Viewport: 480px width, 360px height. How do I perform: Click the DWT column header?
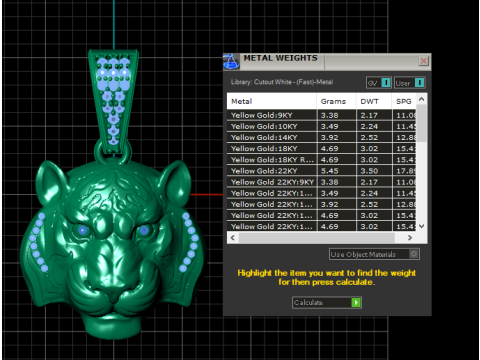pyautogui.click(x=374, y=101)
